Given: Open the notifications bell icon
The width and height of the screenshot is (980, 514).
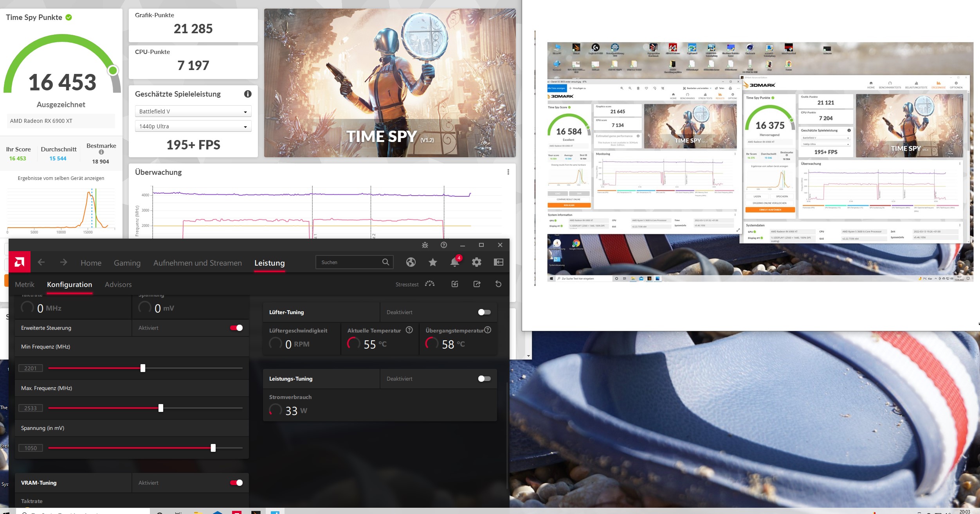Looking at the screenshot, I should click(454, 262).
